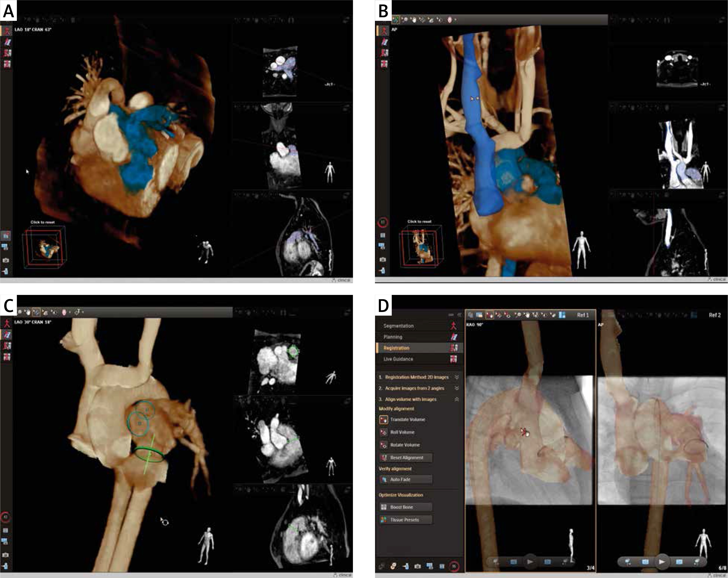
Task: Click camera snapshot icon in panel A sidebar
Action: pos(6,260)
